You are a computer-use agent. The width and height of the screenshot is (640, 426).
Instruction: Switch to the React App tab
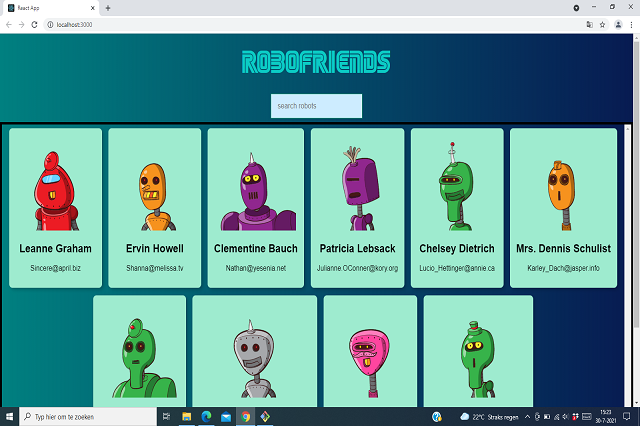[49, 8]
